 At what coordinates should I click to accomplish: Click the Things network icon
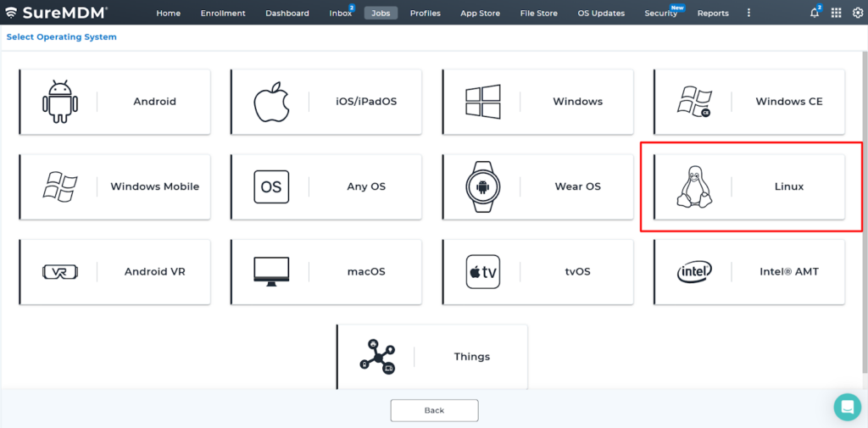click(376, 357)
